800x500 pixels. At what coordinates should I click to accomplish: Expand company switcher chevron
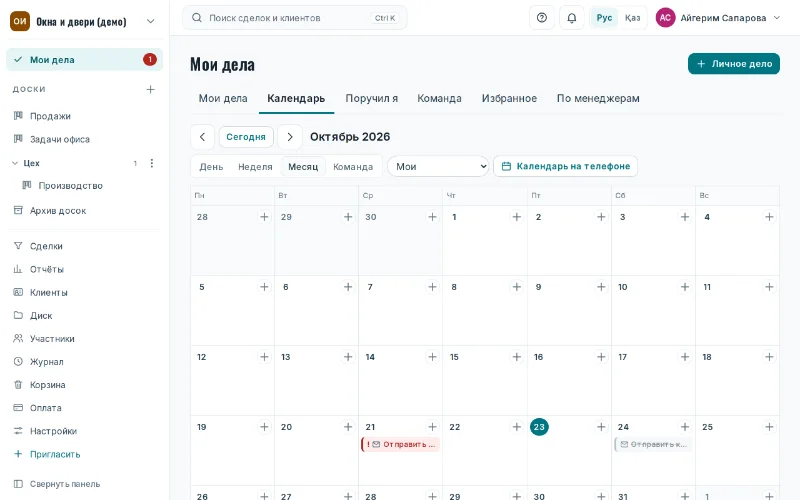[151, 21]
